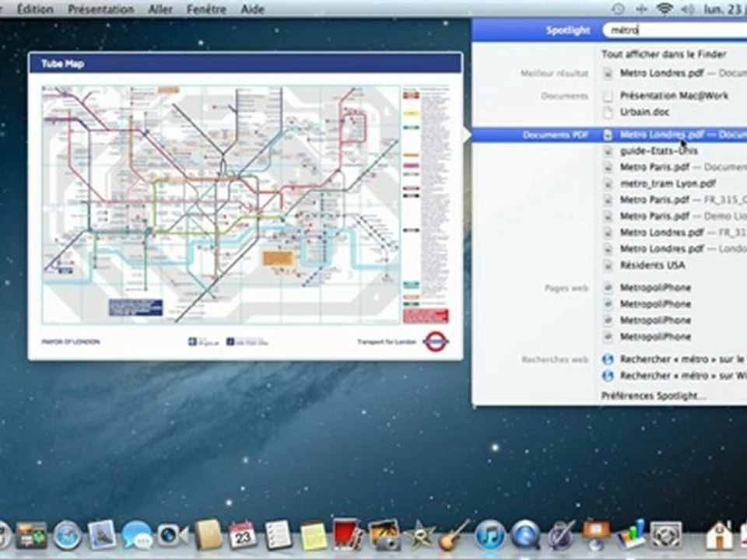This screenshot has height=560, width=747.
Task: Launch iMovie star icon in dock
Action: coord(419,535)
